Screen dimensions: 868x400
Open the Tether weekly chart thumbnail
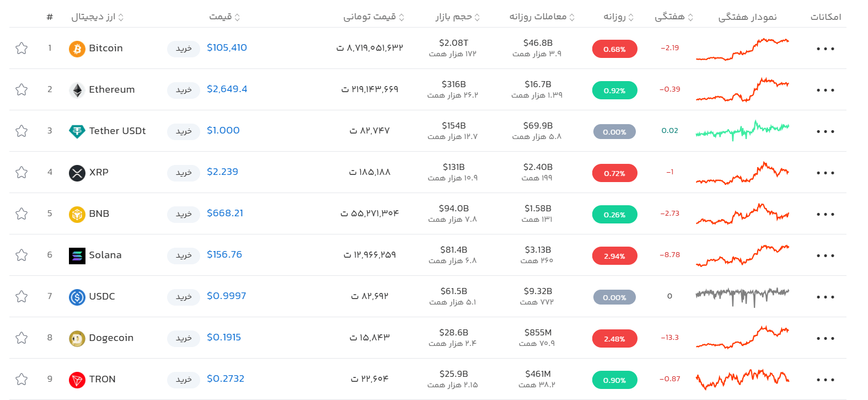[x=742, y=131]
